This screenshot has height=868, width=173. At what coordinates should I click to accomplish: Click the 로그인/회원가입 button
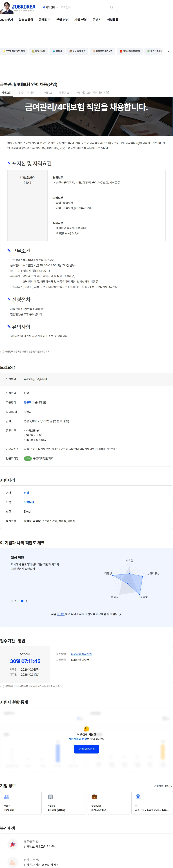click(x=86, y=749)
